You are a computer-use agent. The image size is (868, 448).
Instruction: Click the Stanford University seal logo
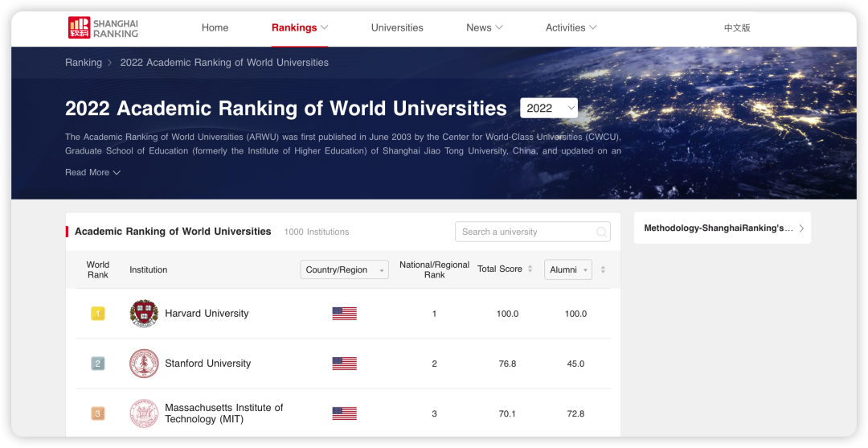coord(144,364)
